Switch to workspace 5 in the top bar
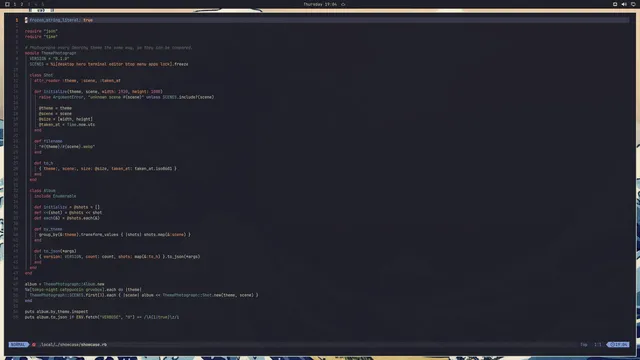640x360 pixels. [42, 4]
